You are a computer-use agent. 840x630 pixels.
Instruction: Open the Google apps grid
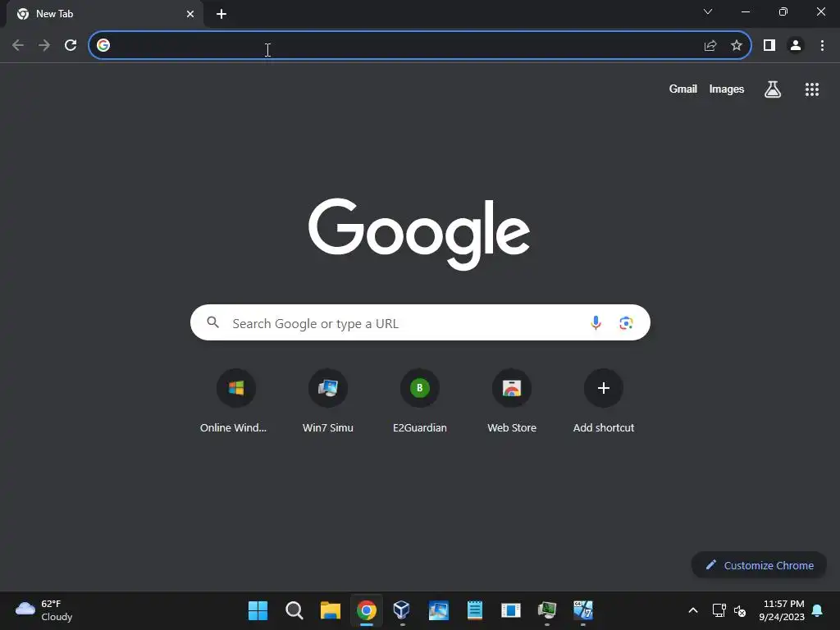[x=812, y=89]
